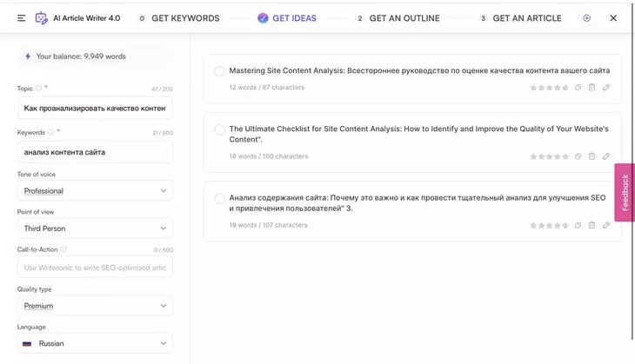The image size is (635, 364).
Task: Copy the Ultimate Checklist idea
Action: click(578, 156)
